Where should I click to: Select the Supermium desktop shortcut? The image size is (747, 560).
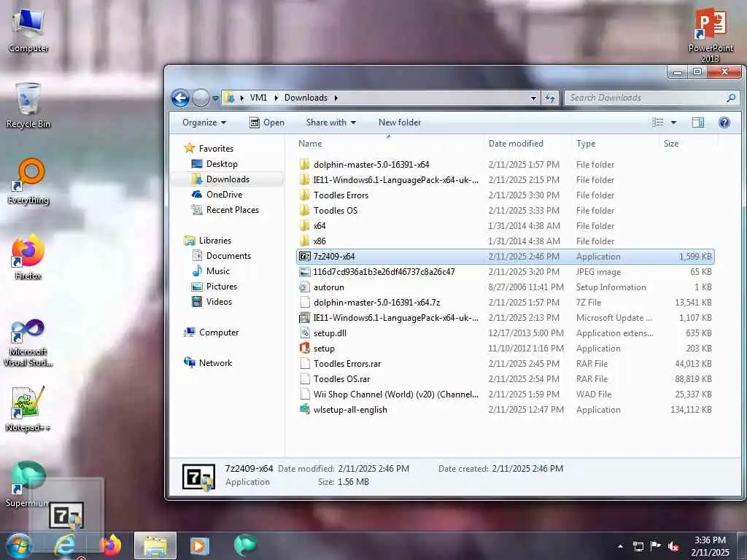pyautogui.click(x=27, y=484)
